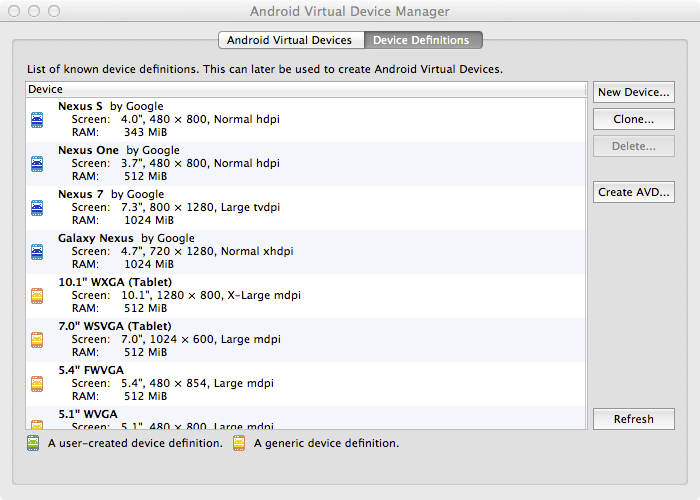Screen dimensions: 700x500
Task: Click the Clone... button
Action: [633, 119]
